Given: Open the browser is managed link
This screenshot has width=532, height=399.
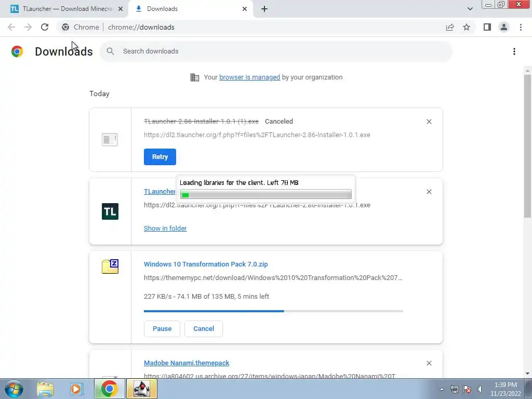Looking at the screenshot, I should coord(250,77).
